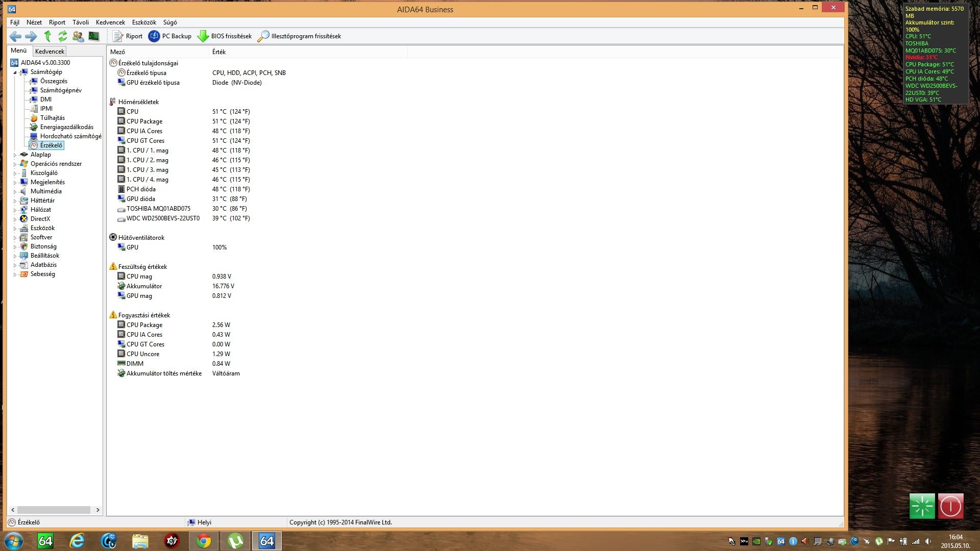Viewport: 980px width, 551px height.
Task: Click the tray volume speaker icon
Action: coord(928,541)
